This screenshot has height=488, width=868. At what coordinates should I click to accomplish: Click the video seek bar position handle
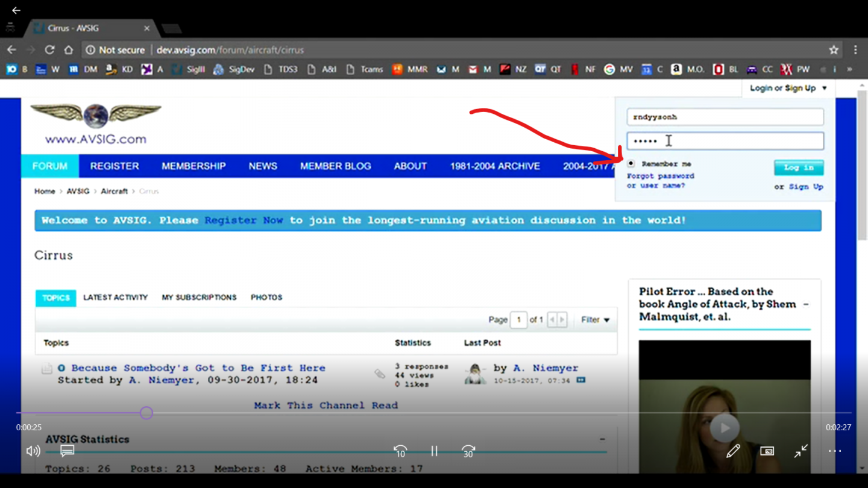coord(146,413)
